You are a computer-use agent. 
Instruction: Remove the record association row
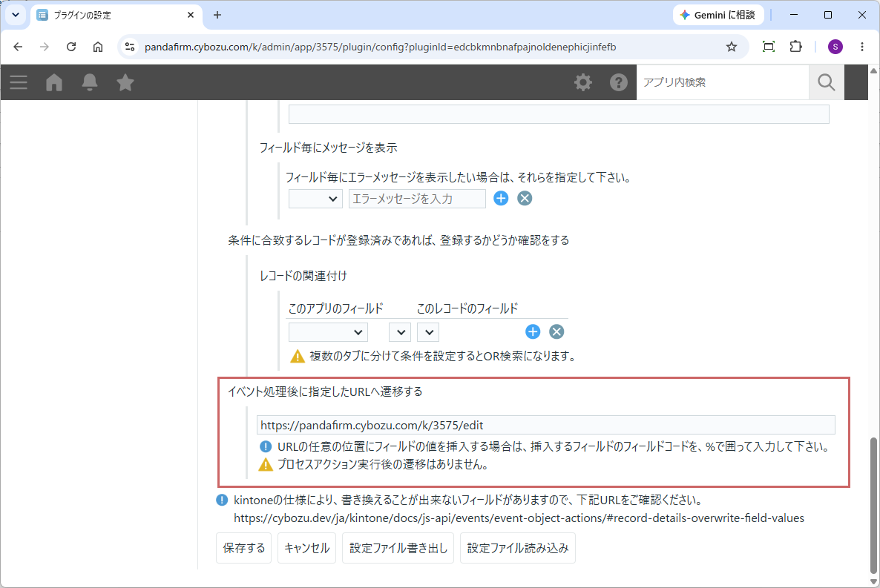pos(556,331)
